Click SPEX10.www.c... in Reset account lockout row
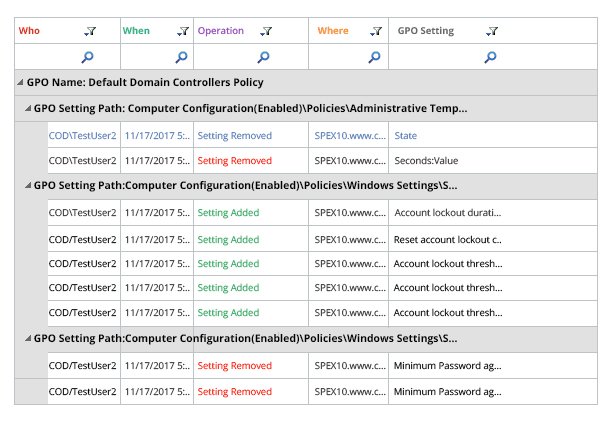 (350, 240)
